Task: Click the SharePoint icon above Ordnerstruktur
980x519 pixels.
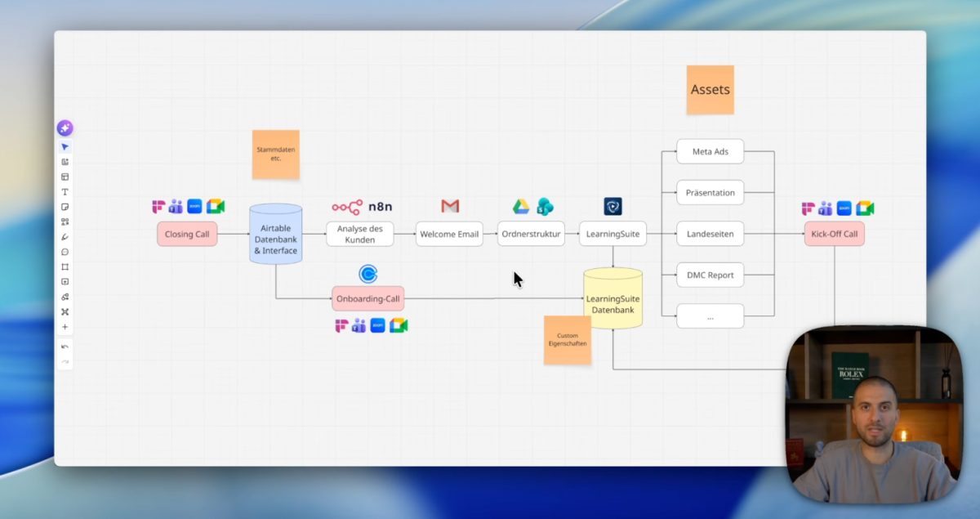Action: click(x=545, y=207)
